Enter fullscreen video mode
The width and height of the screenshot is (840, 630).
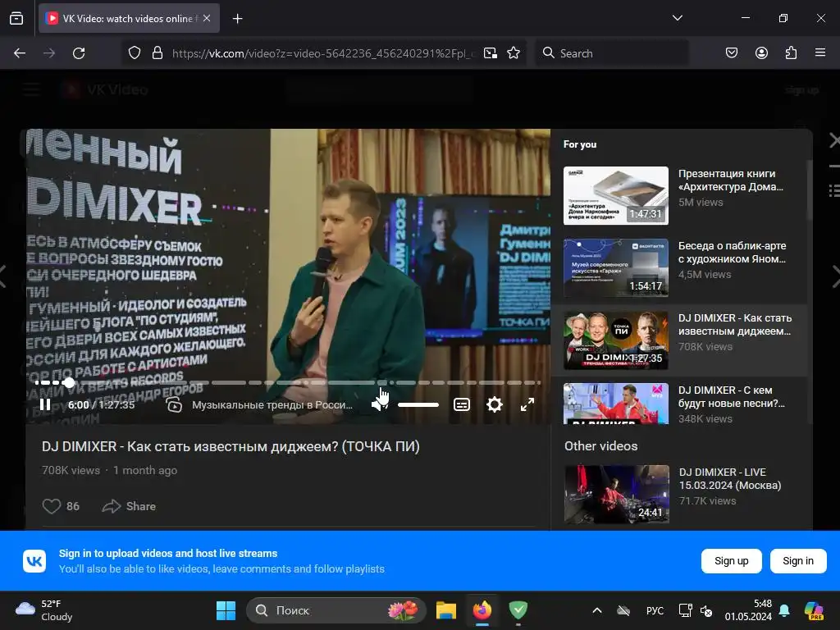point(527,404)
